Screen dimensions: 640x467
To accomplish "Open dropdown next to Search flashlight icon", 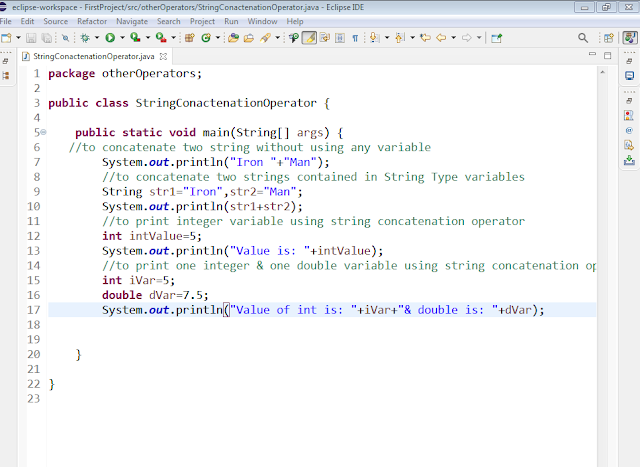I will click(x=278, y=38).
